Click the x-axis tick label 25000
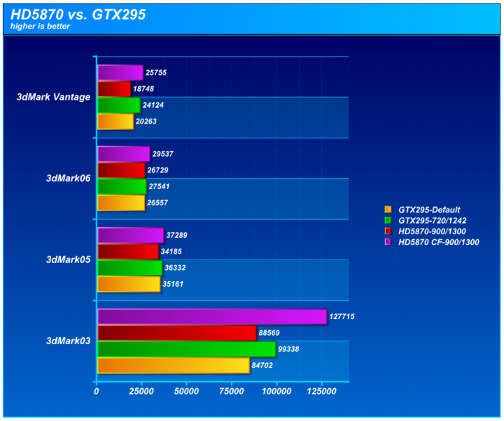Screen dimensions: 504x421 (141, 392)
